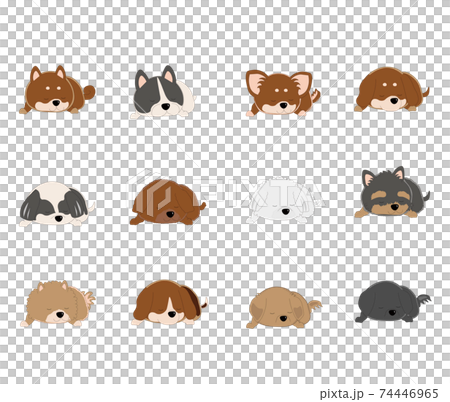Click the PIXTA watermark logo in center
This screenshot has width=450, height=402.
225,191
